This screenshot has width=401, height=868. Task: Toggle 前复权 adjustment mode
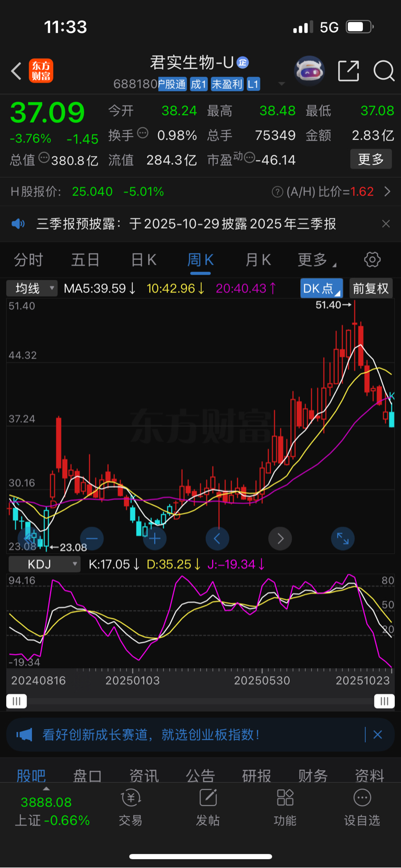371,289
